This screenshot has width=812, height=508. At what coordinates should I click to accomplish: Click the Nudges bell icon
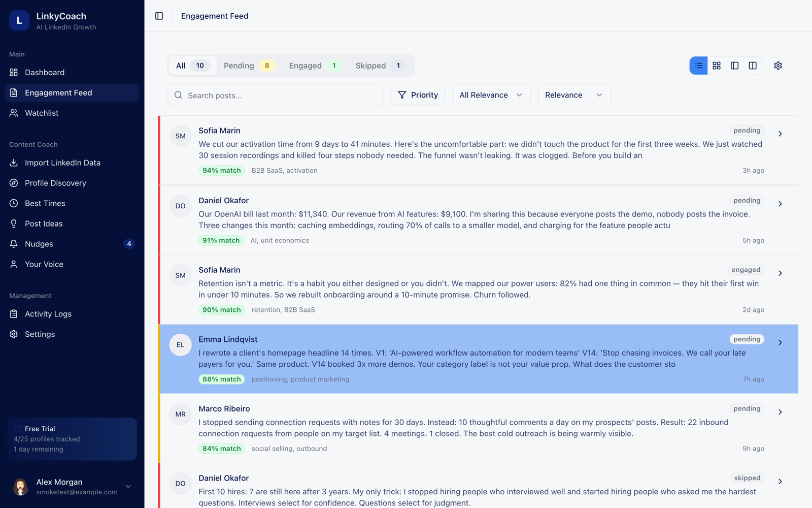pos(14,244)
